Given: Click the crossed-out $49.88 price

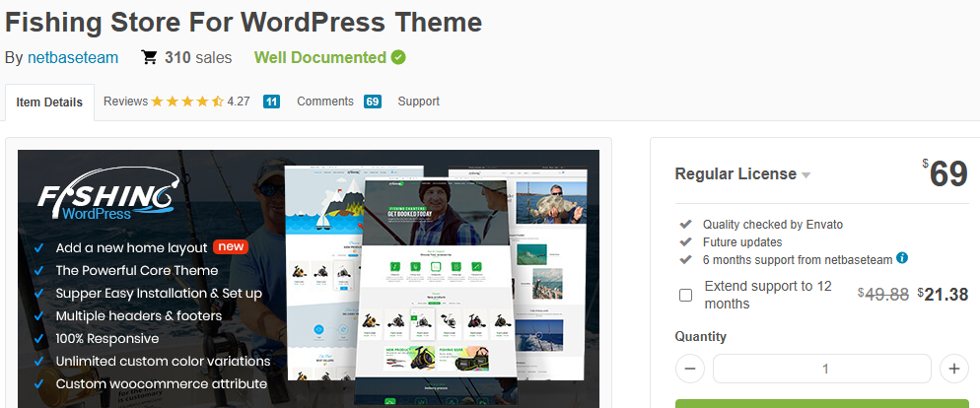Looking at the screenshot, I should 883,295.
